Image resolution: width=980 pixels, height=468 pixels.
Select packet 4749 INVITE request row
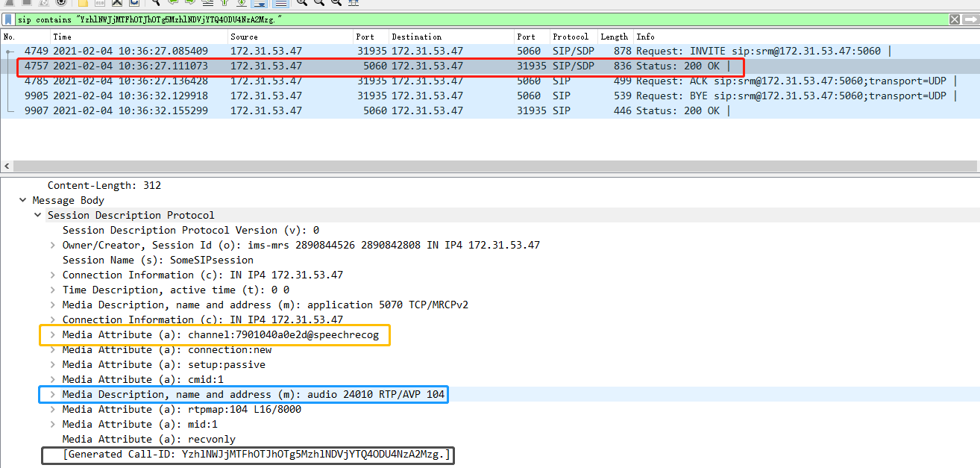point(489,52)
